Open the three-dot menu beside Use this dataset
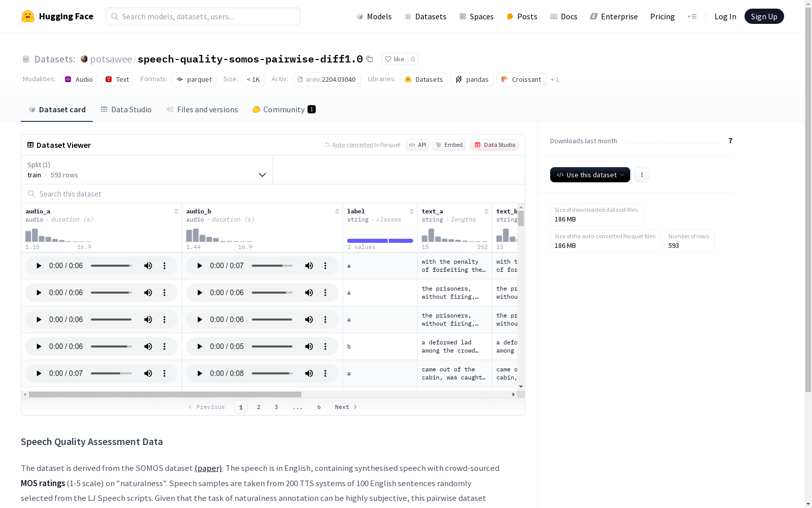The image size is (812, 508). point(642,175)
